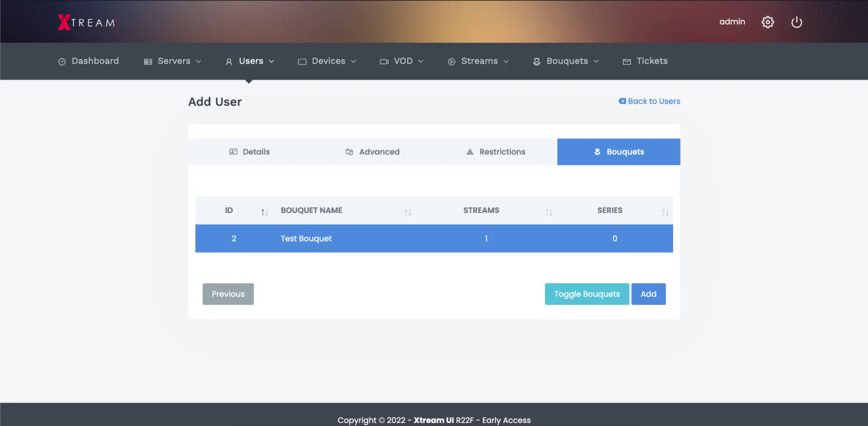This screenshot has height=426, width=868.
Task: Click the SERIES column header
Action: tap(610, 210)
